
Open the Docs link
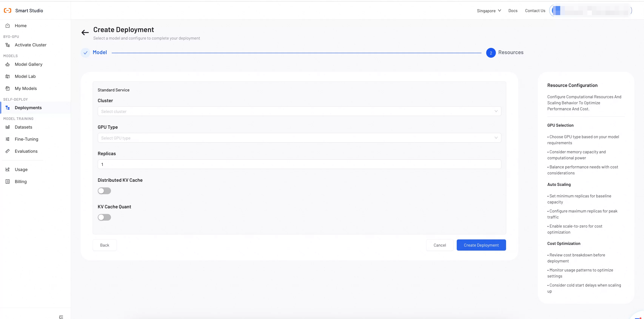coord(513,11)
